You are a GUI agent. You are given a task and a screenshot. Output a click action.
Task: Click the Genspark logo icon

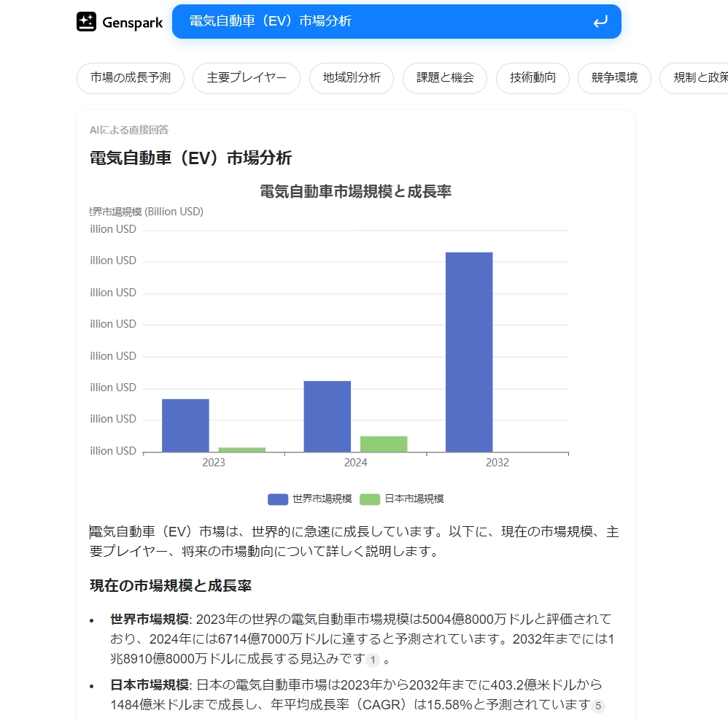click(x=86, y=22)
